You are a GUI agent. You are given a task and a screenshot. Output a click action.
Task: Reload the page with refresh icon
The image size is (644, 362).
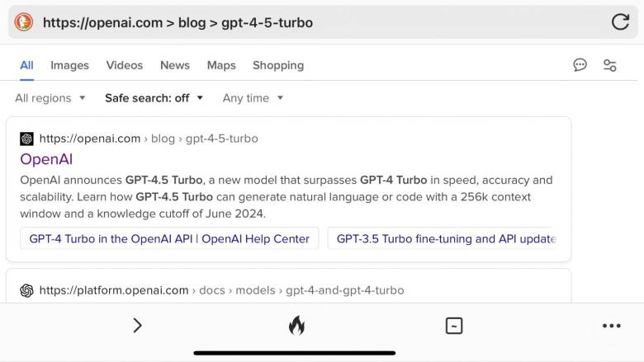tap(620, 22)
